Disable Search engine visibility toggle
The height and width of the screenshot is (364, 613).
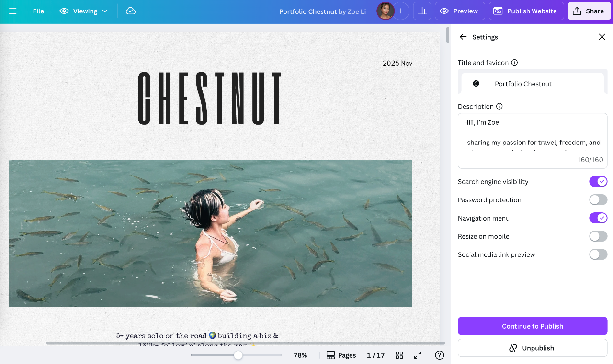598,182
